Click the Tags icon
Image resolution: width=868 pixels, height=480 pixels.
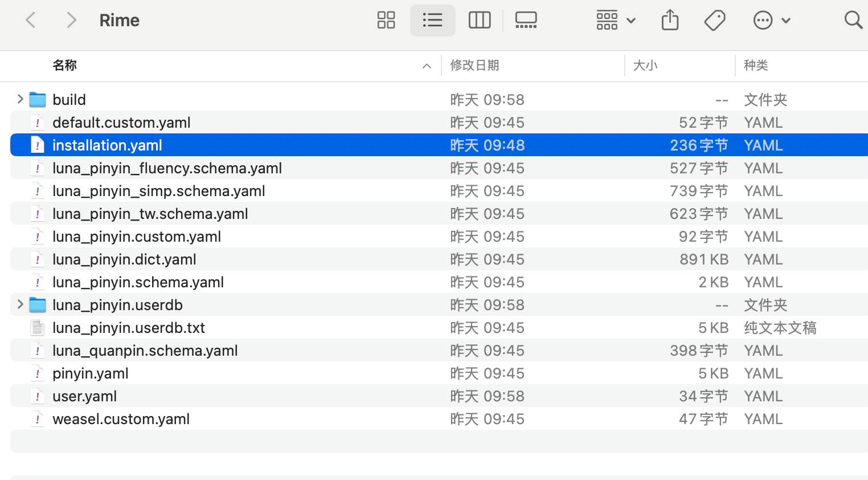(x=715, y=21)
